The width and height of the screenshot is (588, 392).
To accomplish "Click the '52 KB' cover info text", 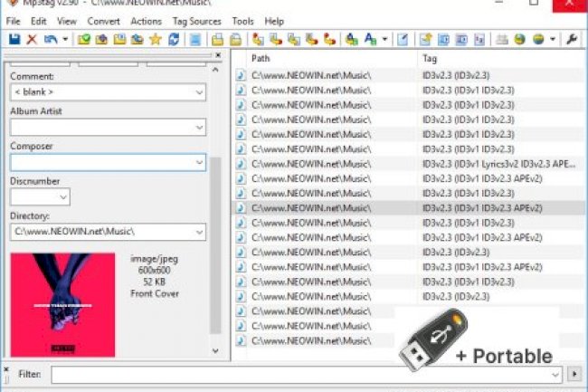I will [154, 282].
